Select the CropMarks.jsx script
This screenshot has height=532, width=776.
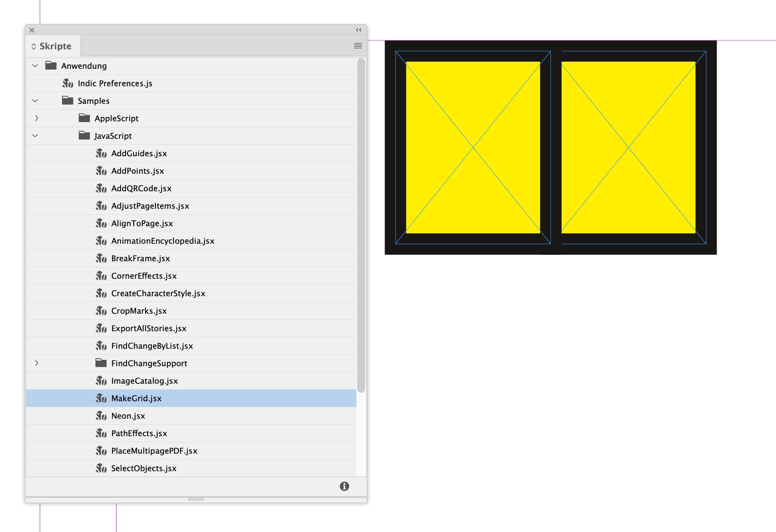139,311
